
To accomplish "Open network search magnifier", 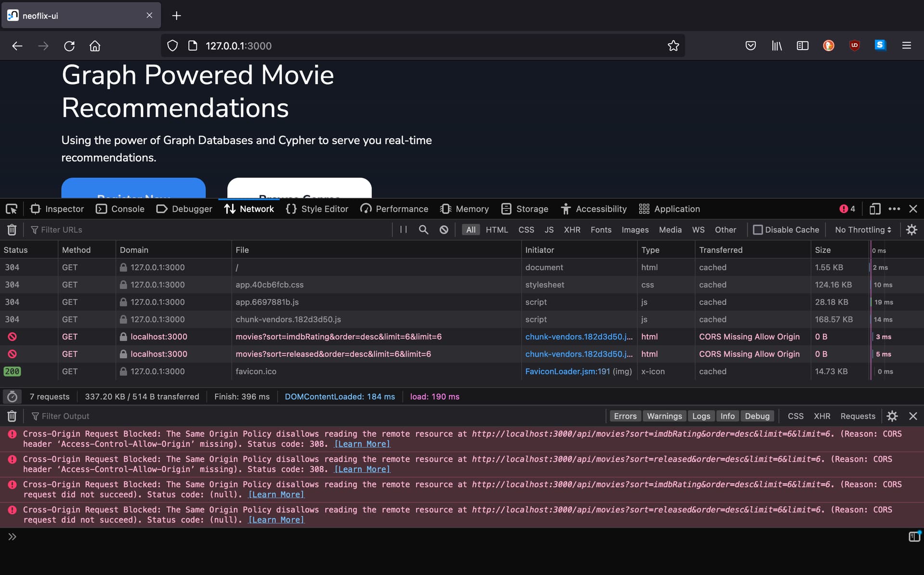I will (x=423, y=230).
